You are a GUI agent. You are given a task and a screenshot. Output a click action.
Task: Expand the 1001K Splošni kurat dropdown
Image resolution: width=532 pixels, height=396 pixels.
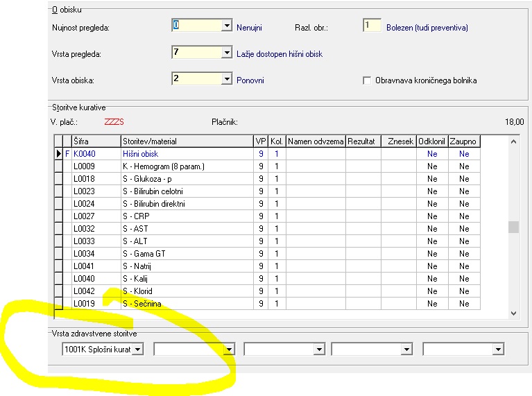tap(137, 349)
